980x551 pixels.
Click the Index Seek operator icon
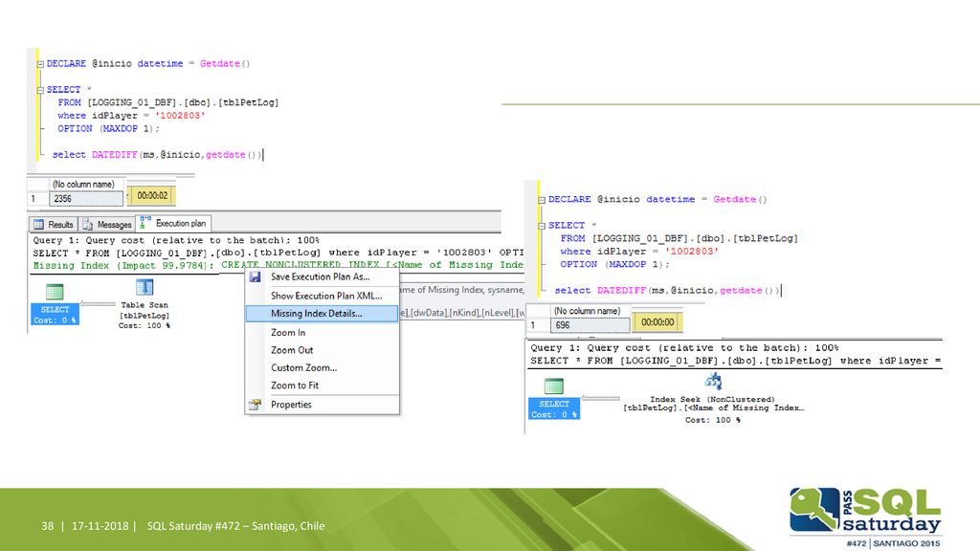[713, 381]
